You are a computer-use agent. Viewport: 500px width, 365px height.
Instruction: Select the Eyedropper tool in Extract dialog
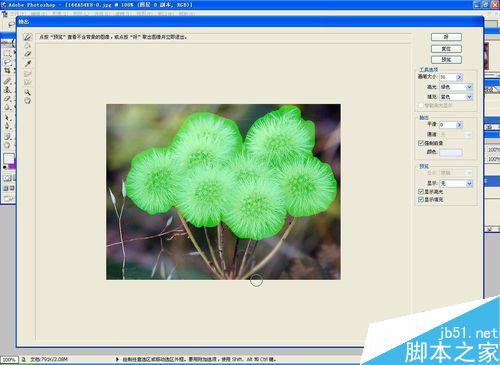point(28,63)
